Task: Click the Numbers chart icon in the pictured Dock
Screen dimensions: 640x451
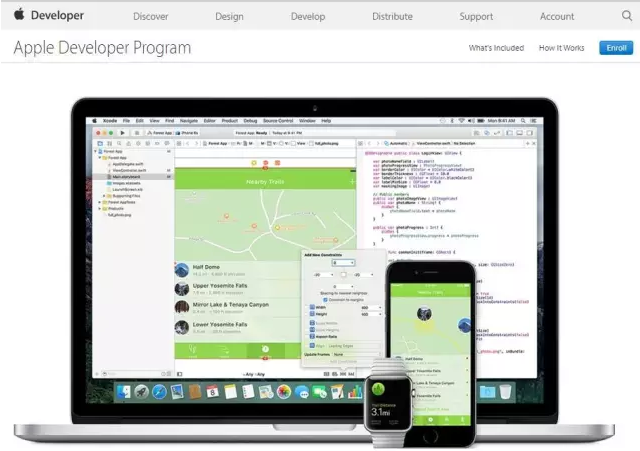Action: click(355, 392)
